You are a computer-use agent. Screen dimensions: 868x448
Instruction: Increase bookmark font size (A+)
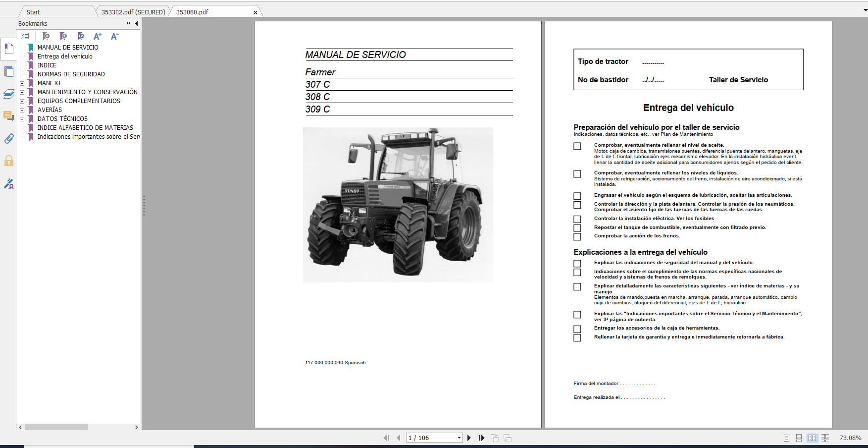[x=98, y=36]
